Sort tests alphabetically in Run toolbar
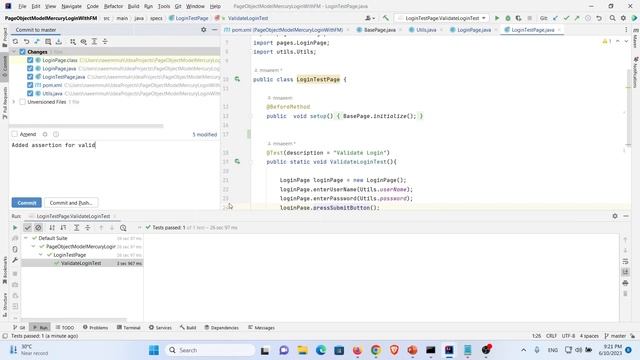This screenshot has height=360, width=640. [52, 228]
